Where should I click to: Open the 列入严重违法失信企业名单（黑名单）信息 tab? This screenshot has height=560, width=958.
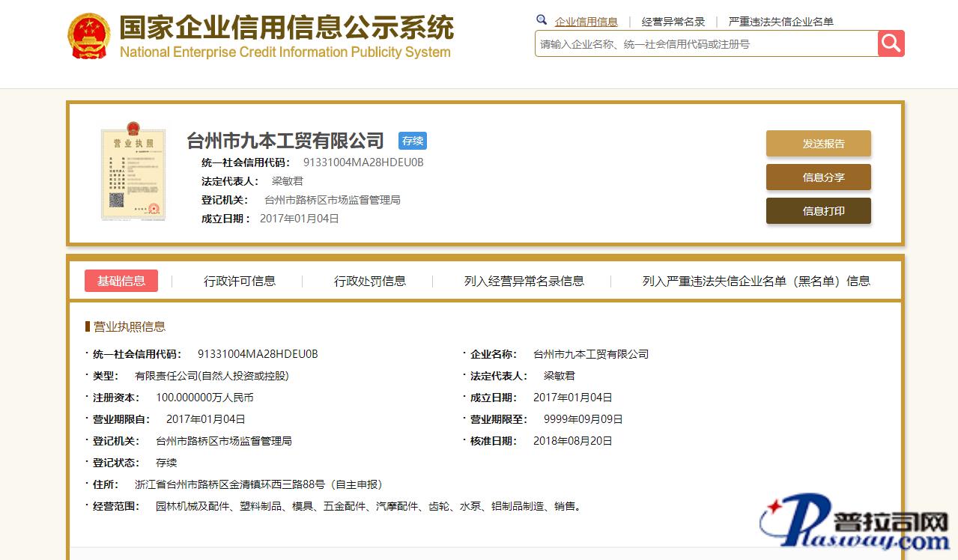[x=756, y=281]
